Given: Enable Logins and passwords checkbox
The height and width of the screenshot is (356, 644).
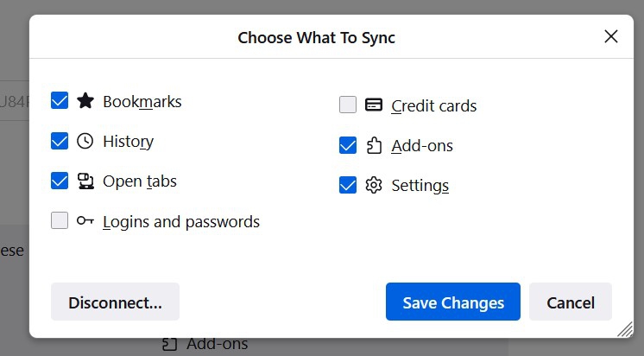Looking at the screenshot, I should 60,220.
